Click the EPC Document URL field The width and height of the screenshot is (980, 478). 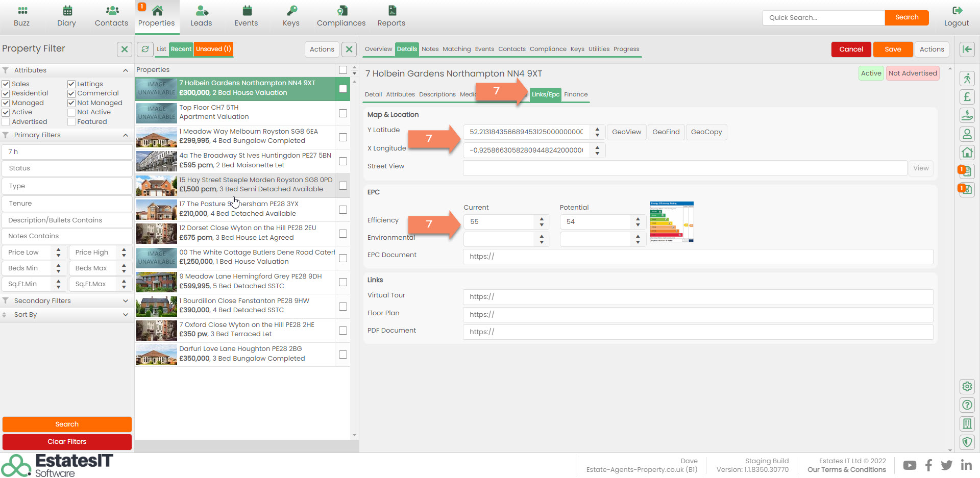point(698,257)
